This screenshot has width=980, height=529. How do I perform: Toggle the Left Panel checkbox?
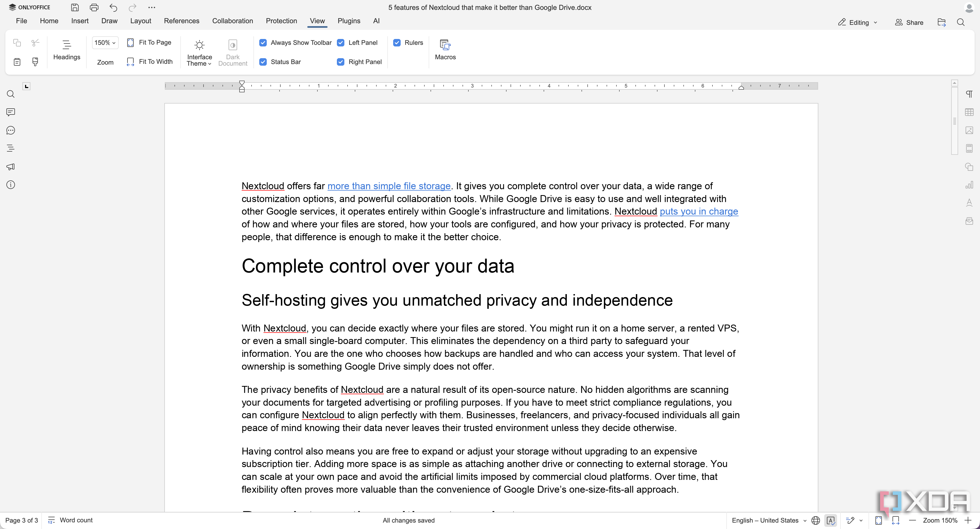coord(340,43)
